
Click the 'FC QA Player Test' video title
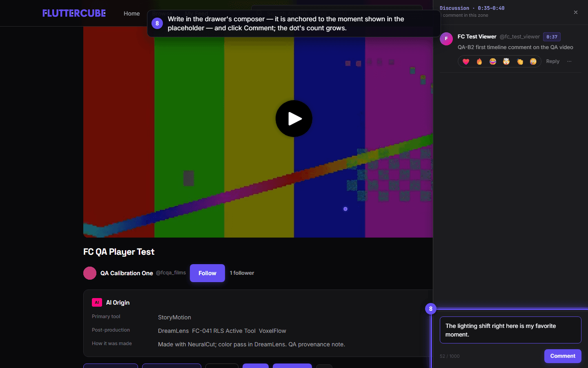pos(119,252)
